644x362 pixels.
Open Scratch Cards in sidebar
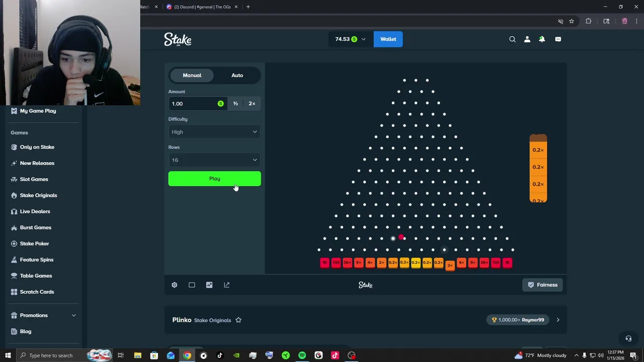click(x=37, y=292)
